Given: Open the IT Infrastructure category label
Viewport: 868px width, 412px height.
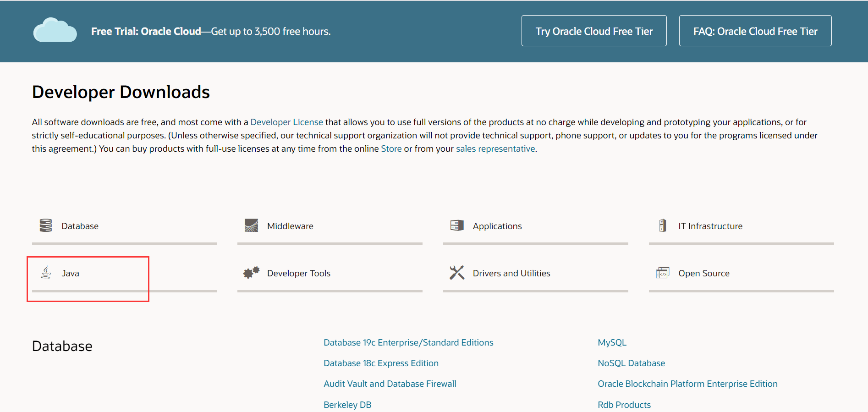Looking at the screenshot, I should coord(710,226).
